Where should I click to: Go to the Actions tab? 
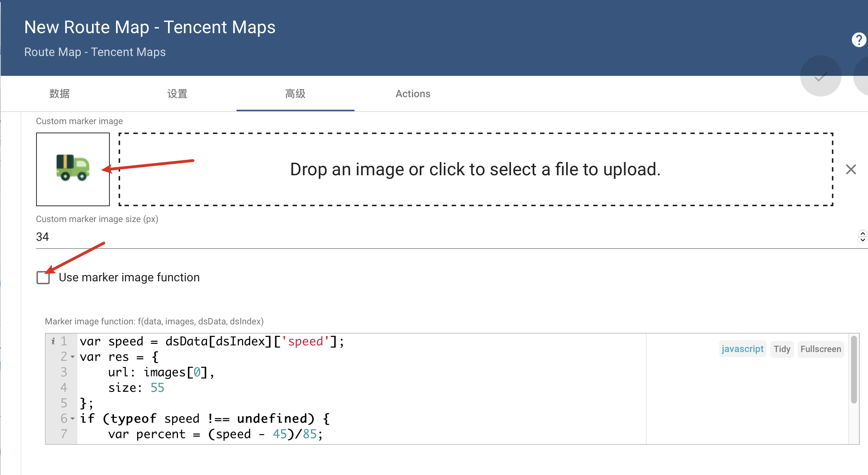pyautogui.click(x=413, y=94)
